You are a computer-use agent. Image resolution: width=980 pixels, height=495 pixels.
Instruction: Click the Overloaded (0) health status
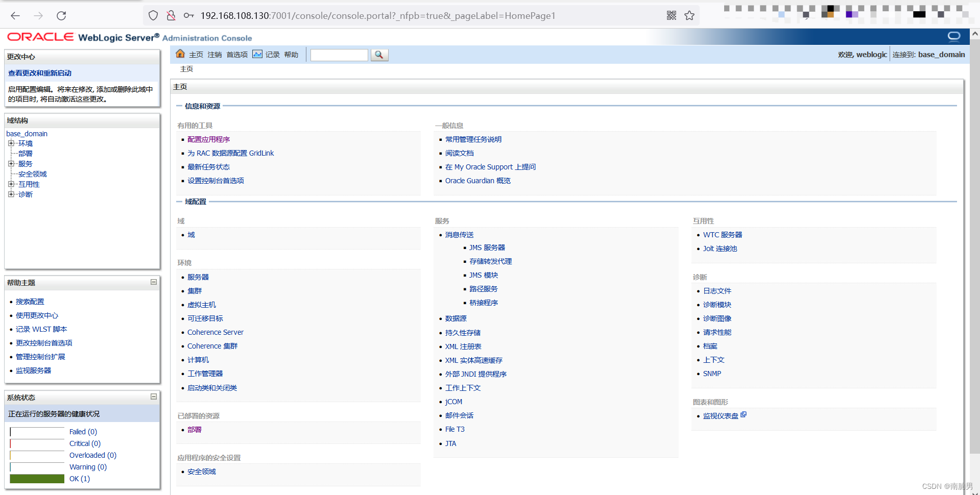93,455
